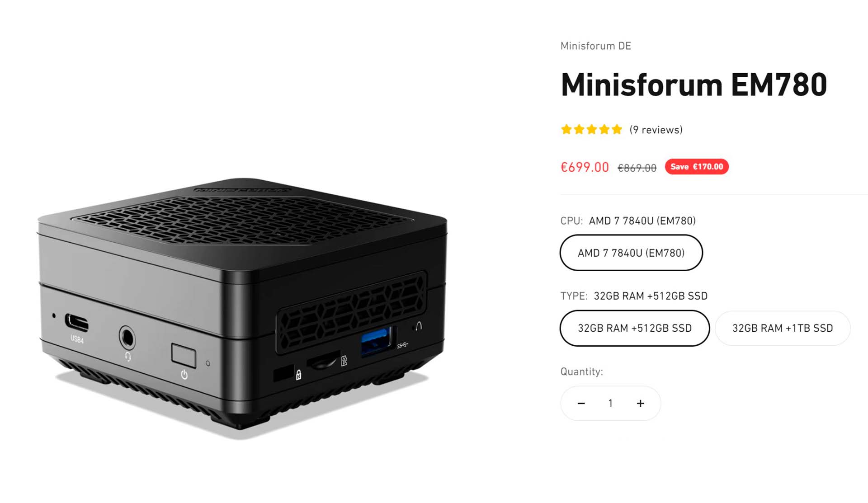
Task: Click the minus quantity icon
Action: point(581,403)
